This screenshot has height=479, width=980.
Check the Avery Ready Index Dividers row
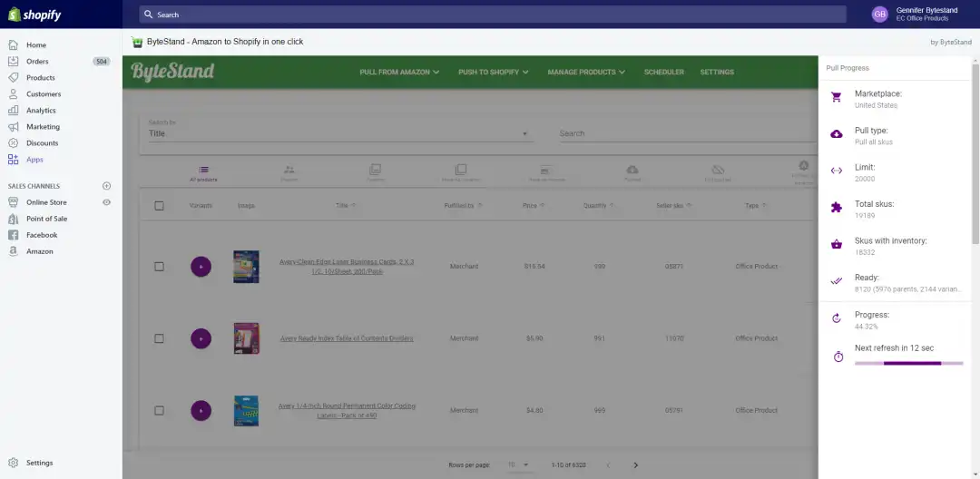(x=160, y=338)
